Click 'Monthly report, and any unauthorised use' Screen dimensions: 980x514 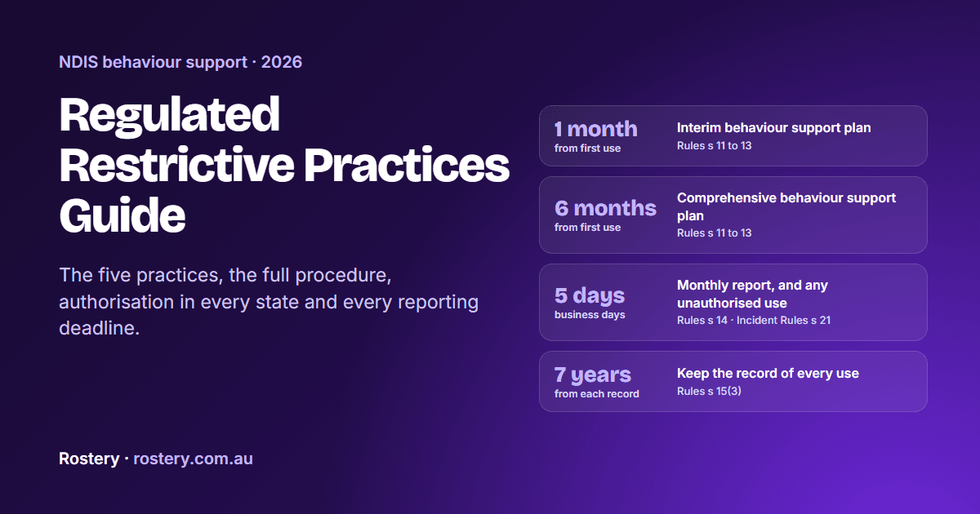pyautogui.click(x=752, y=295)
